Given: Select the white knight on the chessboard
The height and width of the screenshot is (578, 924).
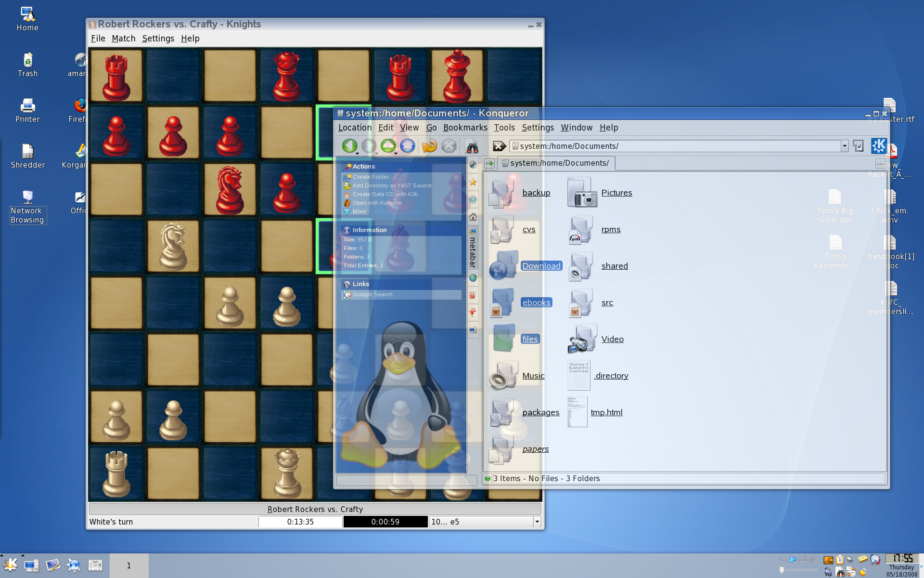Looking at the screenshot, I should click(173, 246).
